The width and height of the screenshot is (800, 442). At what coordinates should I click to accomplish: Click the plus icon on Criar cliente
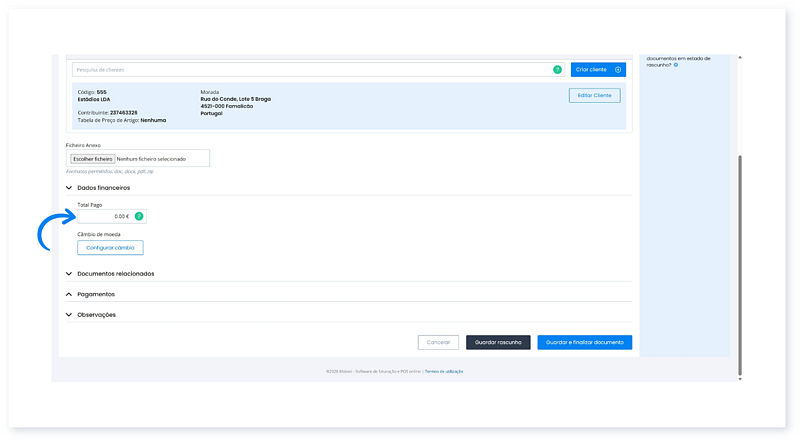pos(619,70)
